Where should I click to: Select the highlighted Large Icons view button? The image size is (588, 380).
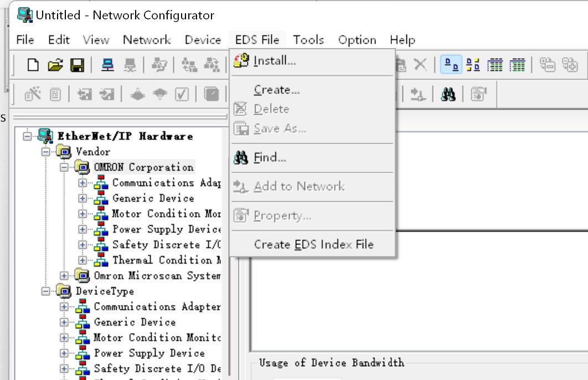451,65
